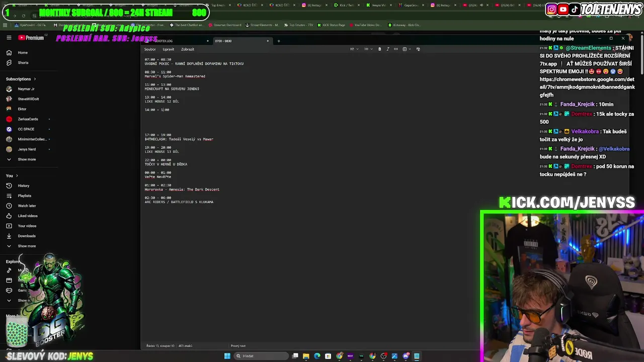Click 'Hororovka - Amnesia: The Dark Descent' line
Viewport: 644px width, 362px height.
[182, 190]
